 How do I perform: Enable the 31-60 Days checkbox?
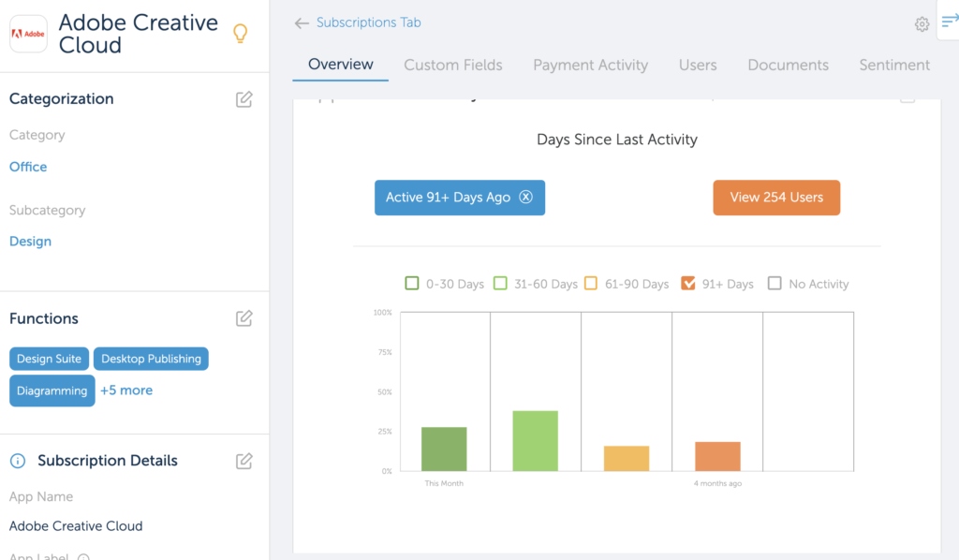[x=500, y=283]
